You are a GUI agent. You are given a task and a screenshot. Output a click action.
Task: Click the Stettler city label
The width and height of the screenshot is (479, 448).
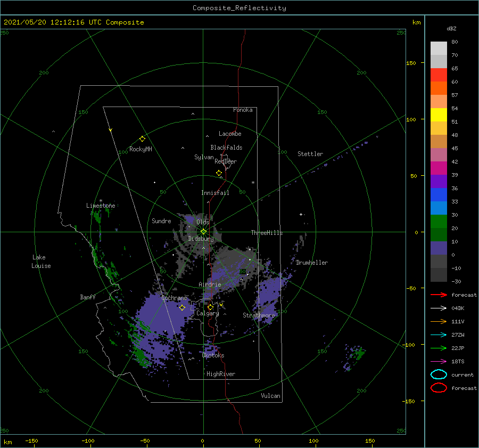pos(310,154)
